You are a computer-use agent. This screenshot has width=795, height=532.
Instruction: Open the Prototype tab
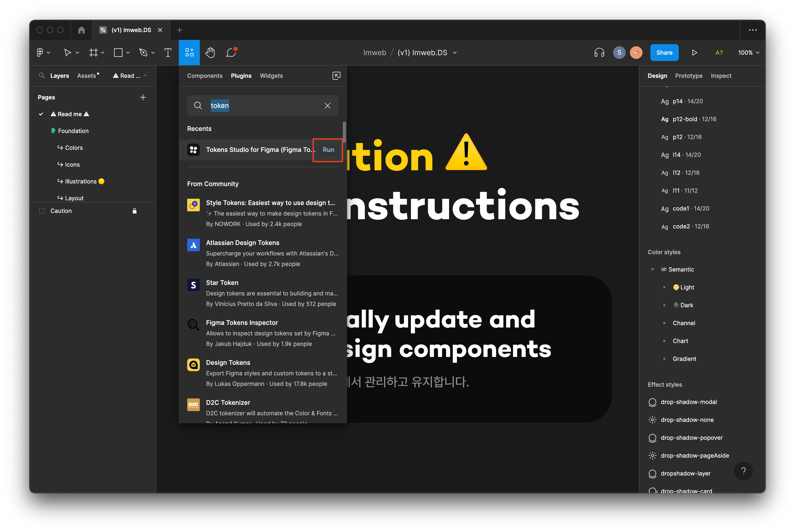689,76
